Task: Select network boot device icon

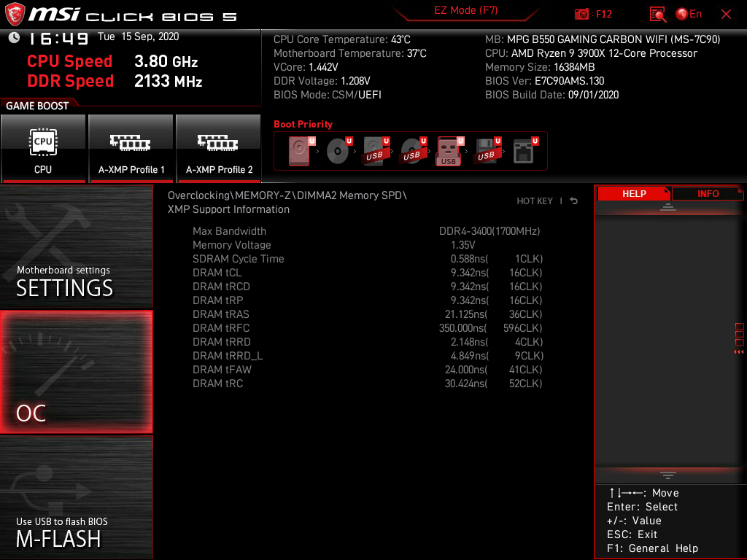Action: [525, 151]
